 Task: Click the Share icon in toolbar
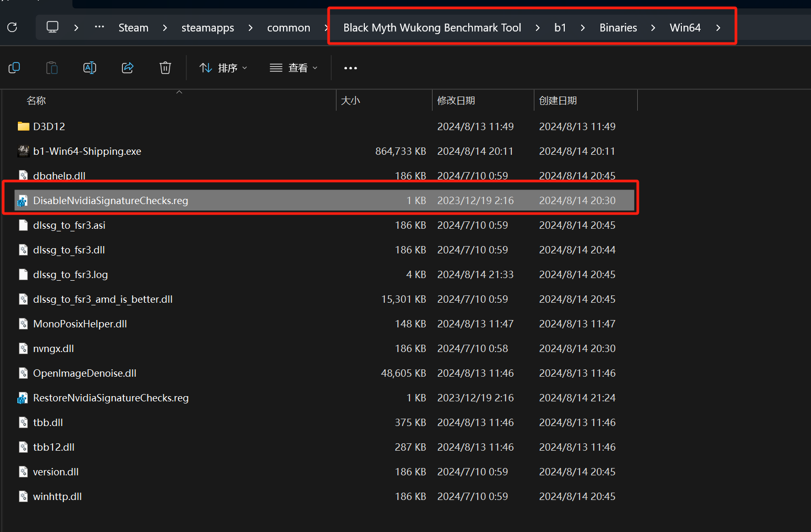coord(128,68)
